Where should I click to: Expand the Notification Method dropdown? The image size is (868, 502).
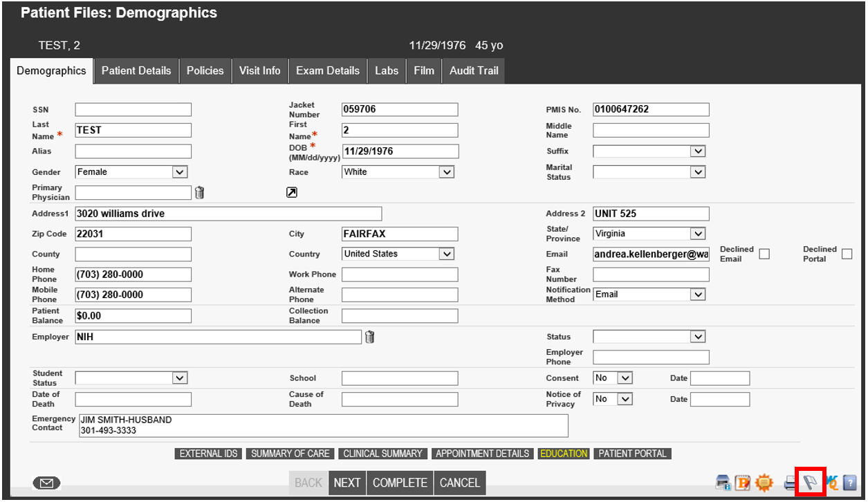click(649, 295)
